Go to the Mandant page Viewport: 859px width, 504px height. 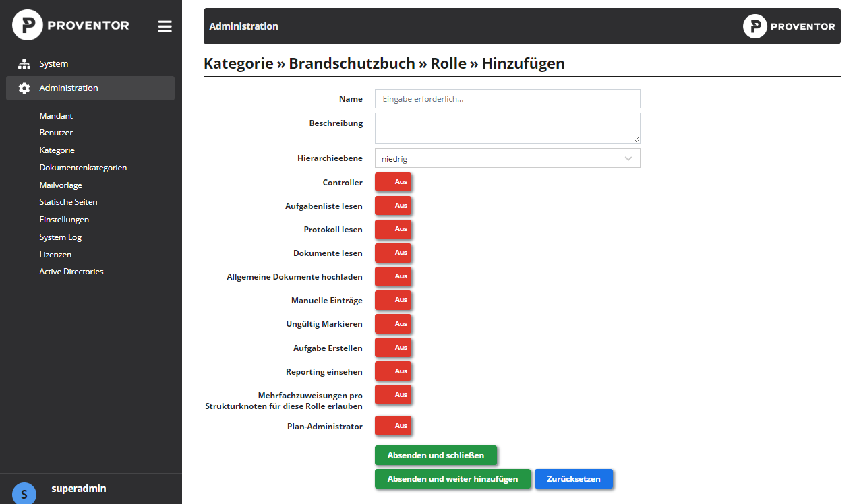click(x=56, y=116)
